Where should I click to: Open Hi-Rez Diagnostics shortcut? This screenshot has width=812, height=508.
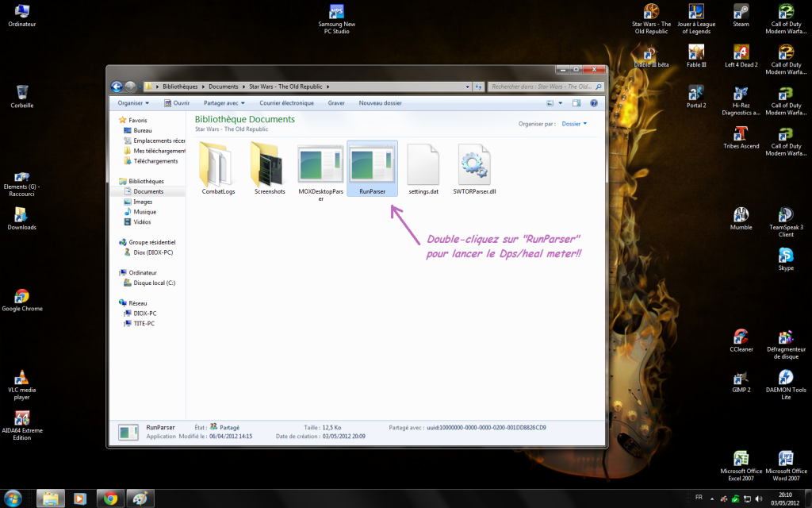pyautogui.click(x=741, y=101)
